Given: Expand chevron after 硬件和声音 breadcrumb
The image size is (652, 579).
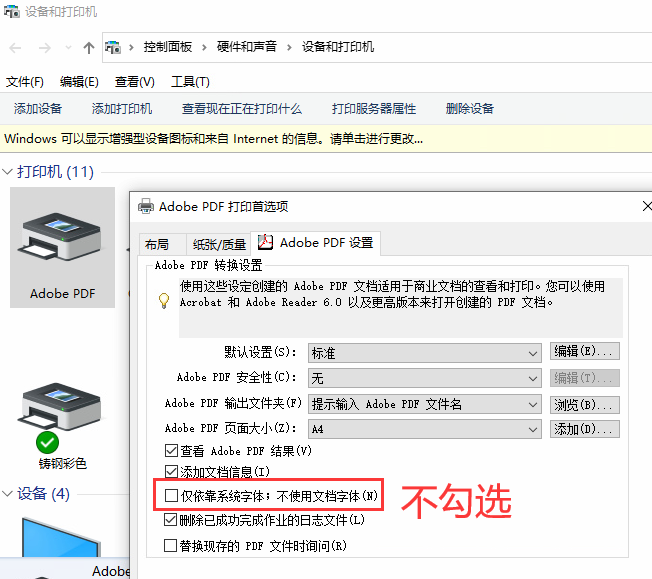Looking at the screenshot, I should point(289,47).
